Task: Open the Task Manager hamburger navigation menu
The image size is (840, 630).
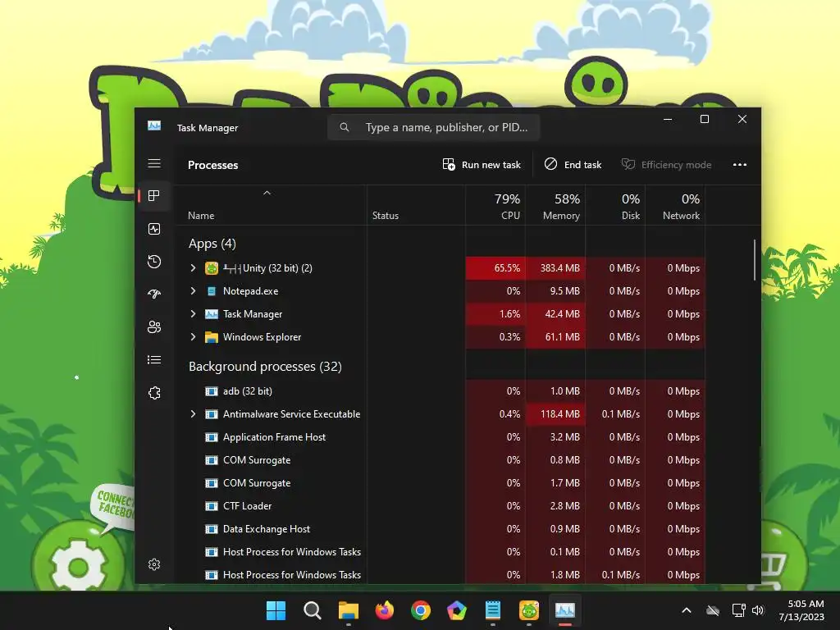Action: [154, 163]
